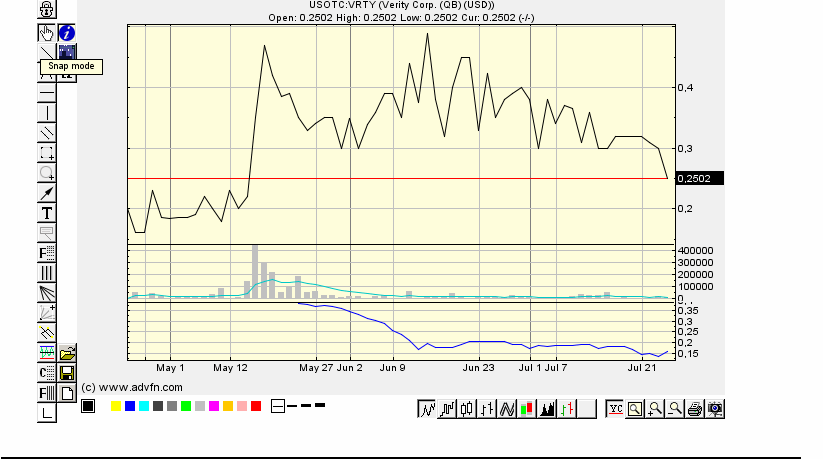Viewport: 823px width, 459px height.
Task: Pick the pink color swatch
Action: (242, 406)
